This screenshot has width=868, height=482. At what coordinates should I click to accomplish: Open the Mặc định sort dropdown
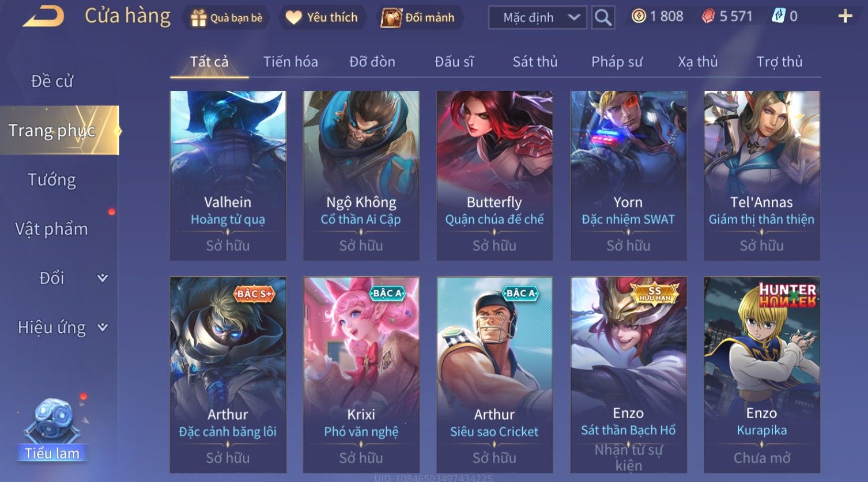point(537,18)
